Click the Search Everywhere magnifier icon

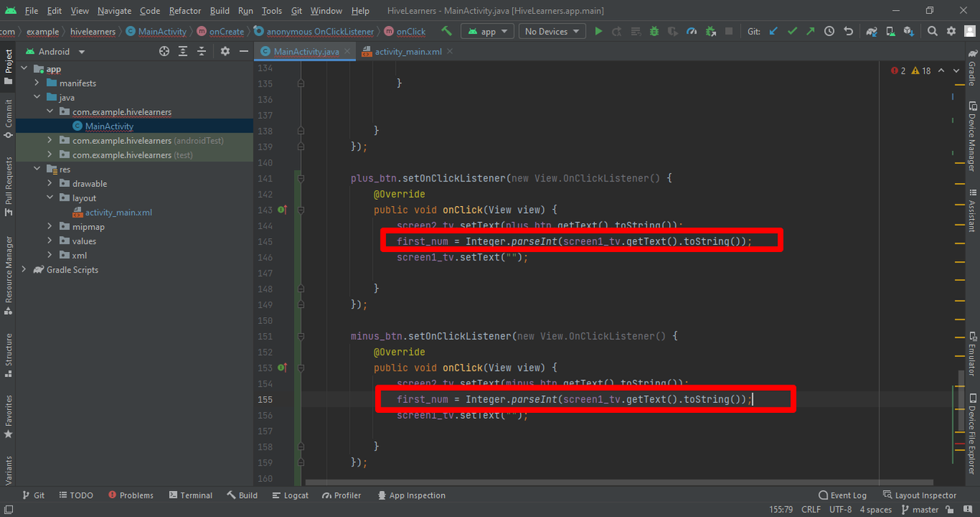point(933,31)
